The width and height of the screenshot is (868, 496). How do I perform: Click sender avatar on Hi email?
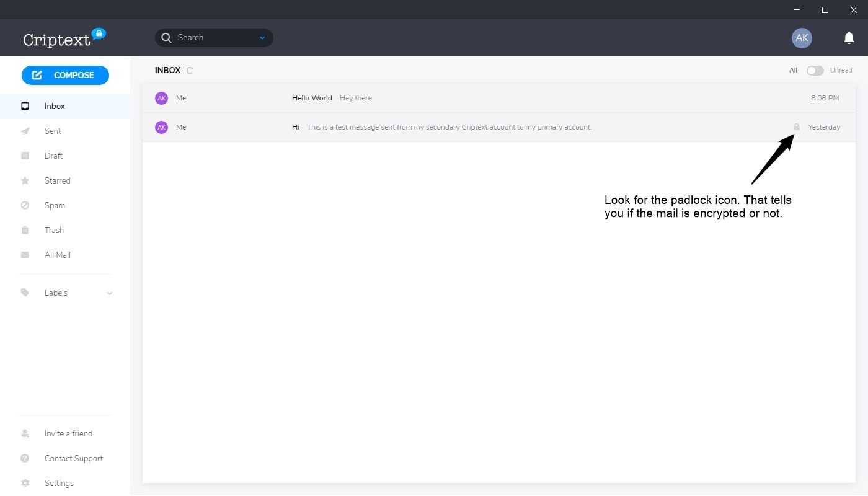[x=161, y=127]
